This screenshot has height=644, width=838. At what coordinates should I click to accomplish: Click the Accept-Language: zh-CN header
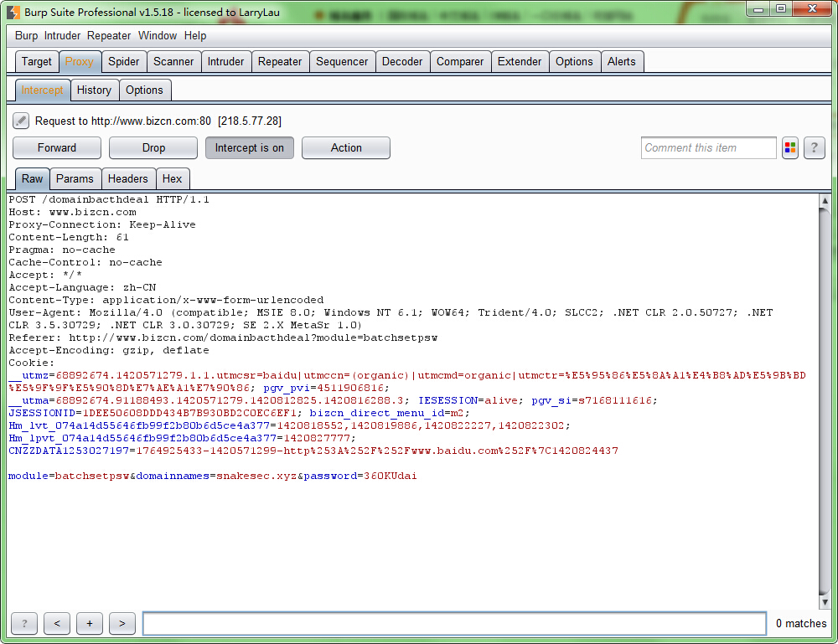pos(82,287)
